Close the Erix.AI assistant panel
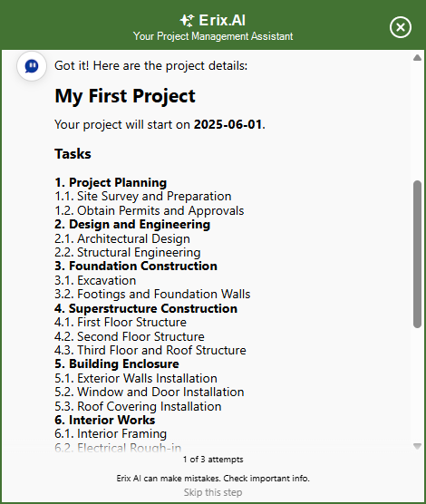This screenshot has width=426, height=504. pos(401,27)
